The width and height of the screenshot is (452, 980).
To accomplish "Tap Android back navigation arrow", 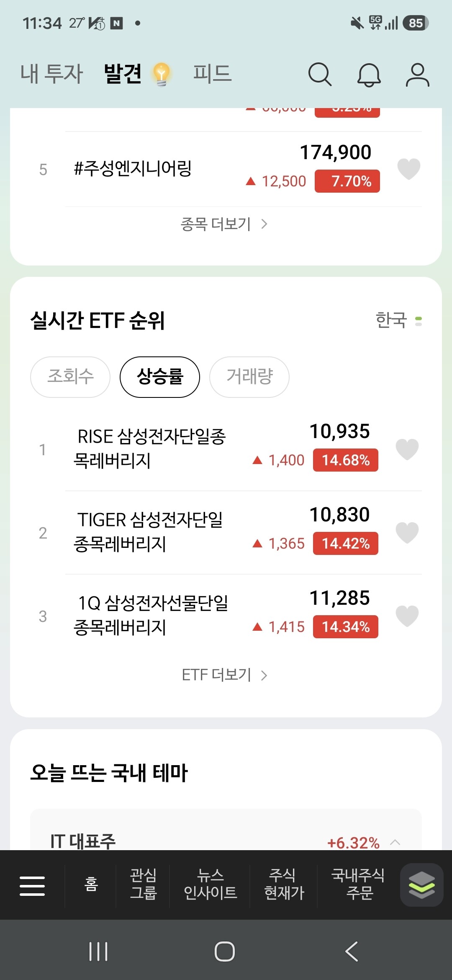I will tap(352, 951).
